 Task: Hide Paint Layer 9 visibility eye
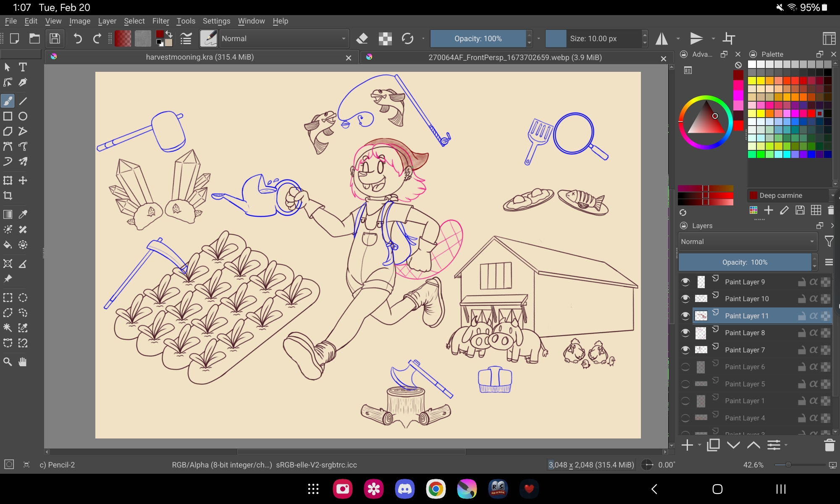685,282
